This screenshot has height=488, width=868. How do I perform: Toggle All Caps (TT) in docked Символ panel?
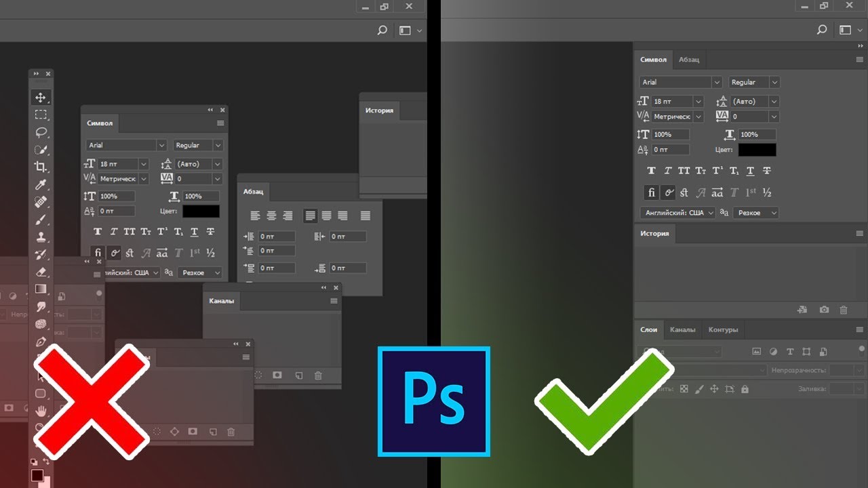click(x=684, y=171)
